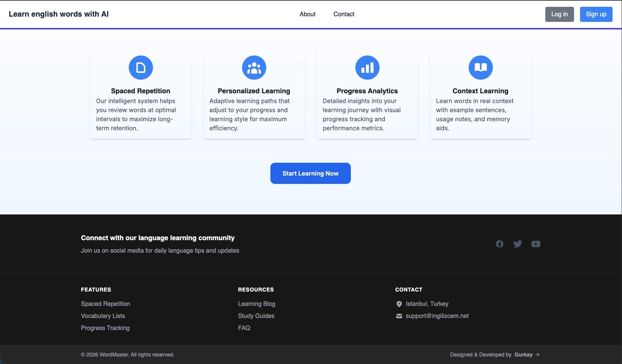Open the FAQ page
Screen dimensions: 622x364
(244, 328)
